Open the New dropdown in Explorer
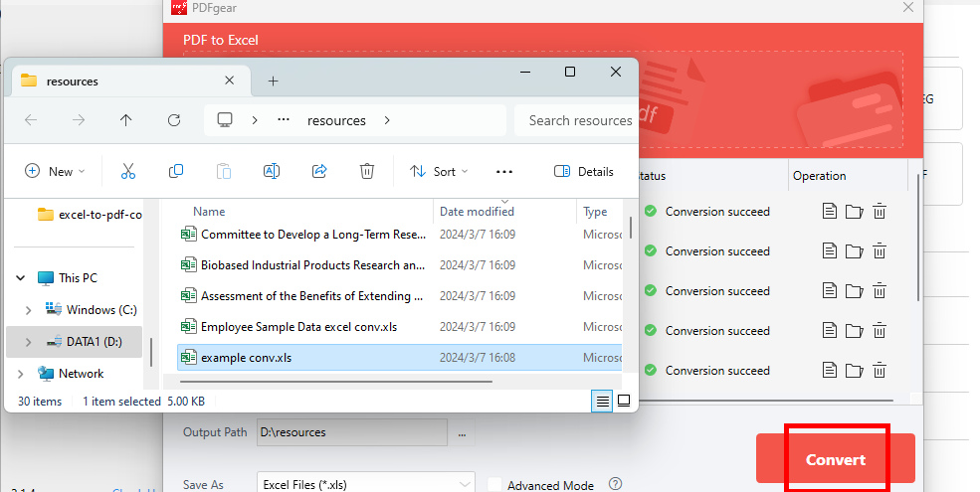The image size is (980, 492). coord(55,171)
